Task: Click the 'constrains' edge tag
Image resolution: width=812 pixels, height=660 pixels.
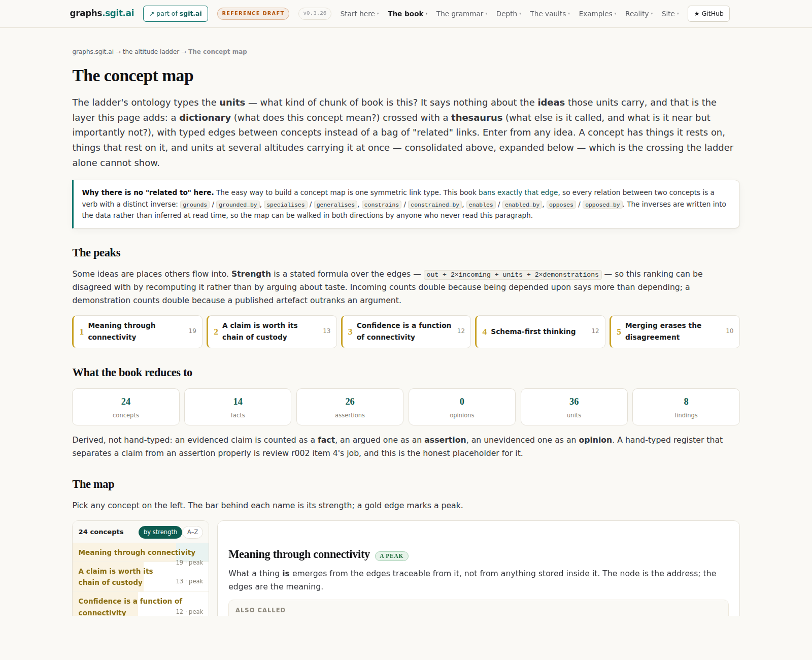Action: tap(382, 205)
